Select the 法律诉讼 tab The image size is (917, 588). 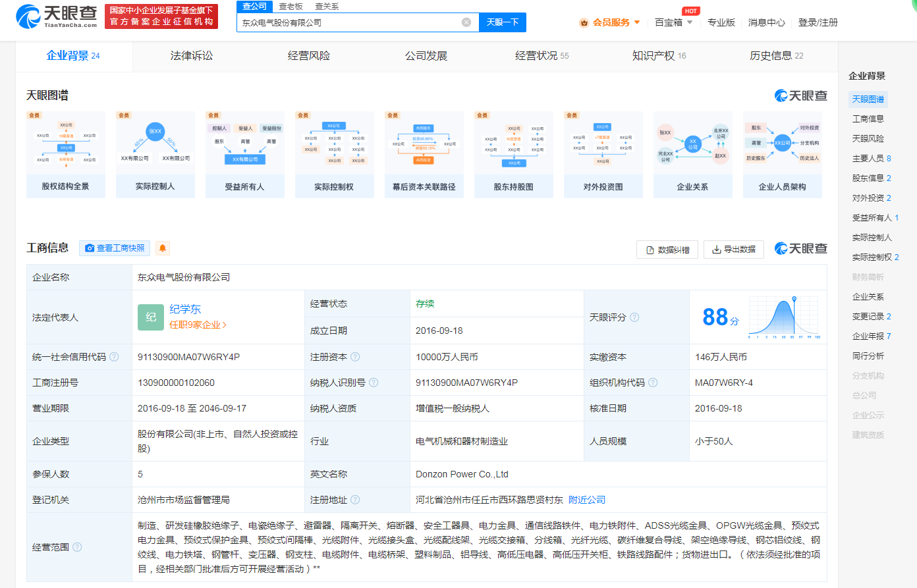point(192,56)
